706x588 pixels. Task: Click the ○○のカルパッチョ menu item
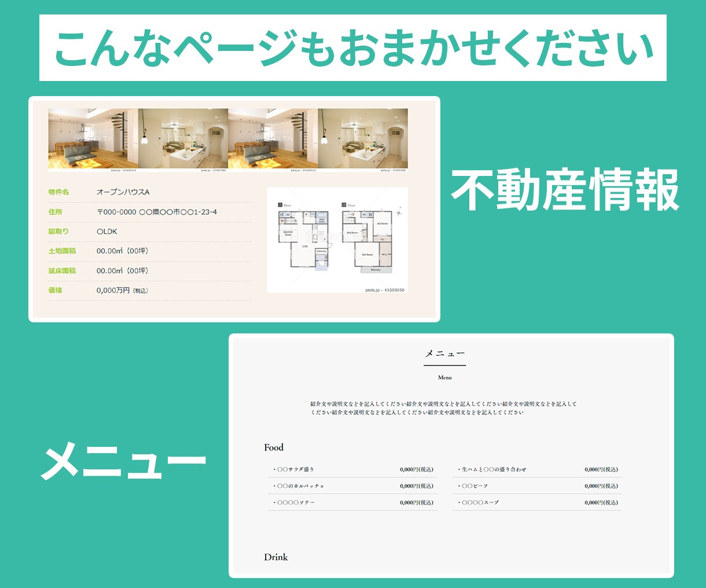(299, 486)
